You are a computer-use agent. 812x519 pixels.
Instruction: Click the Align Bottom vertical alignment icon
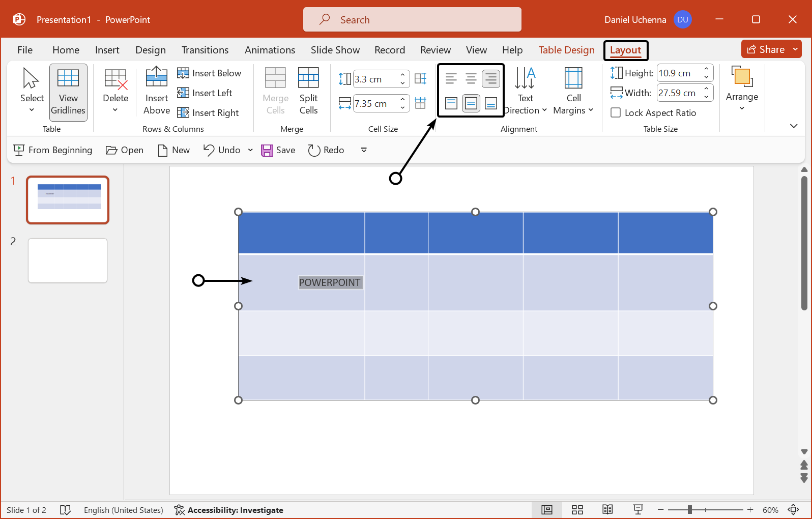(x=491, y=104)
